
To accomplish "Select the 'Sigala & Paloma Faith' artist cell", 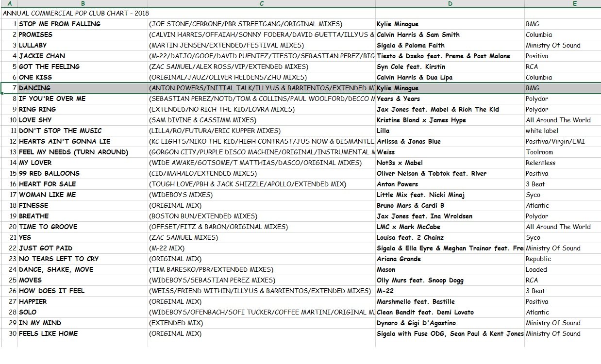I will [450, 45].
